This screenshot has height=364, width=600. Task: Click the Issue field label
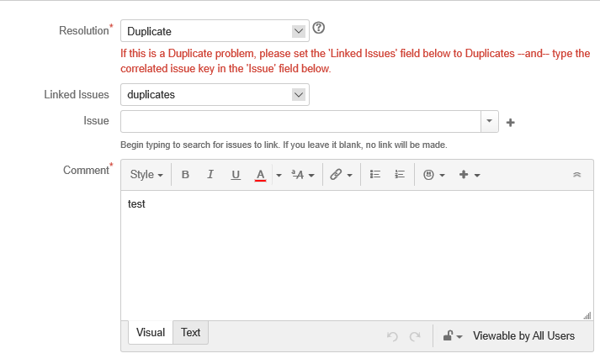pyautogui.click(x=97, y=121)
